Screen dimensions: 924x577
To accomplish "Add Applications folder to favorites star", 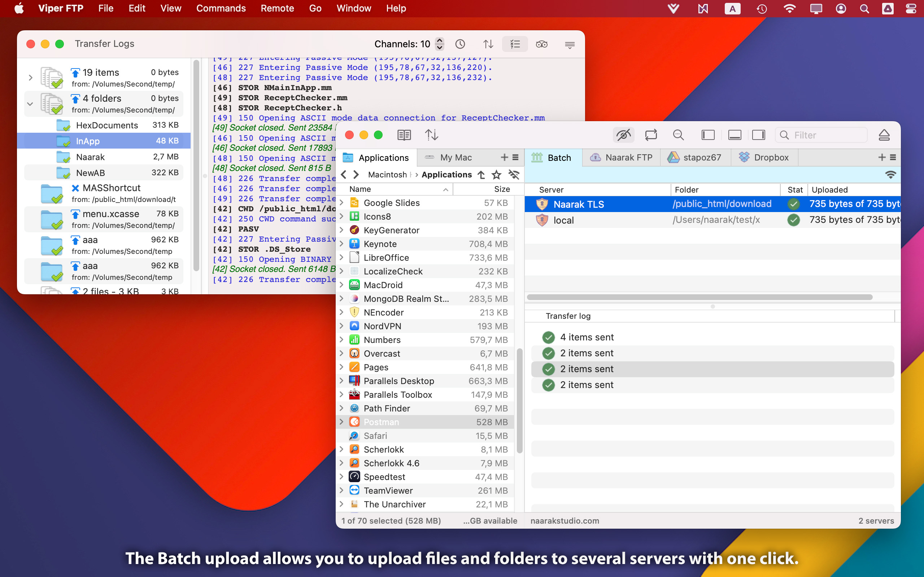I will point(496,175).
